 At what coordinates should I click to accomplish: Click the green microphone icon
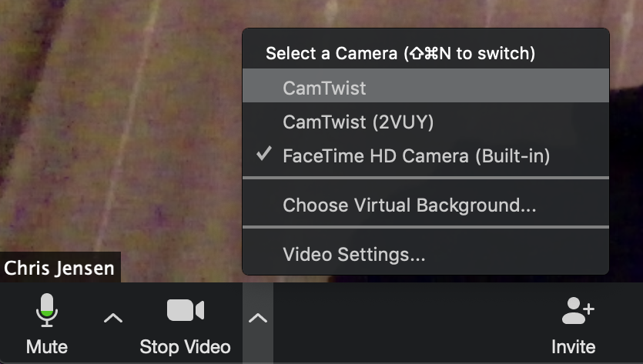pos(47,310)
